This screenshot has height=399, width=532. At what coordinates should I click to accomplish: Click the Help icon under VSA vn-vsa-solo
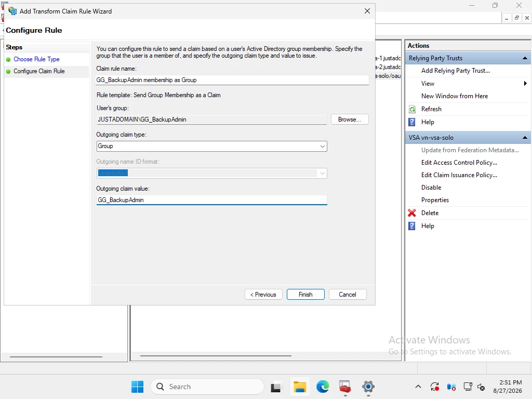(x=412, y=226)
